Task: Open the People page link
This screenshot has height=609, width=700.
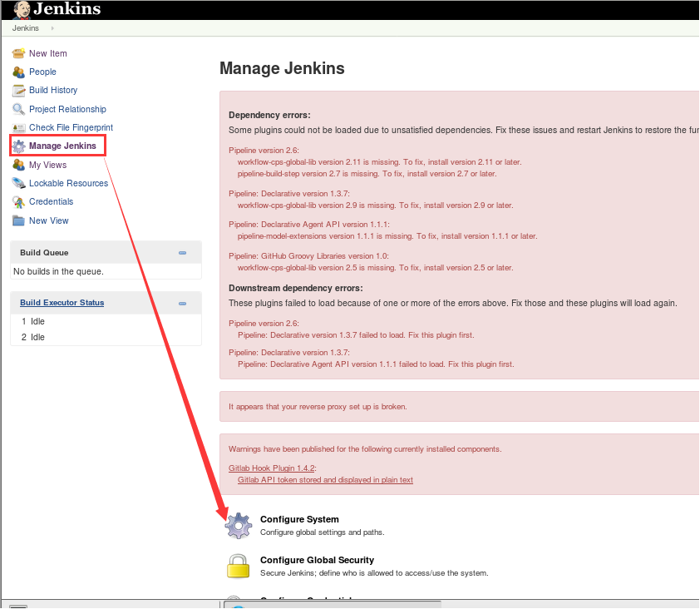Action: [x=42, y=72]
